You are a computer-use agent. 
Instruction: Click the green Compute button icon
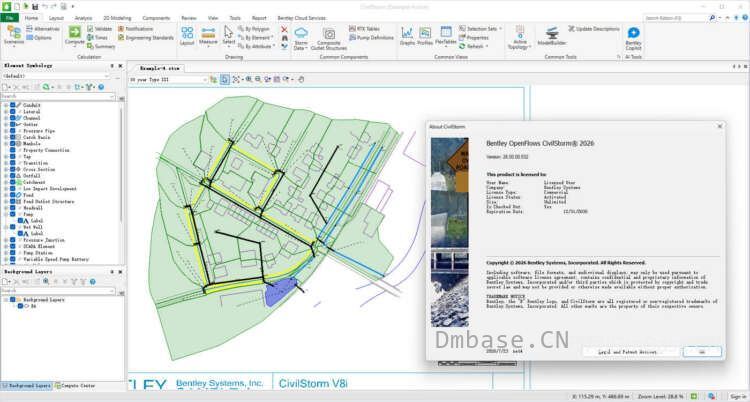[x=75, y=32]
